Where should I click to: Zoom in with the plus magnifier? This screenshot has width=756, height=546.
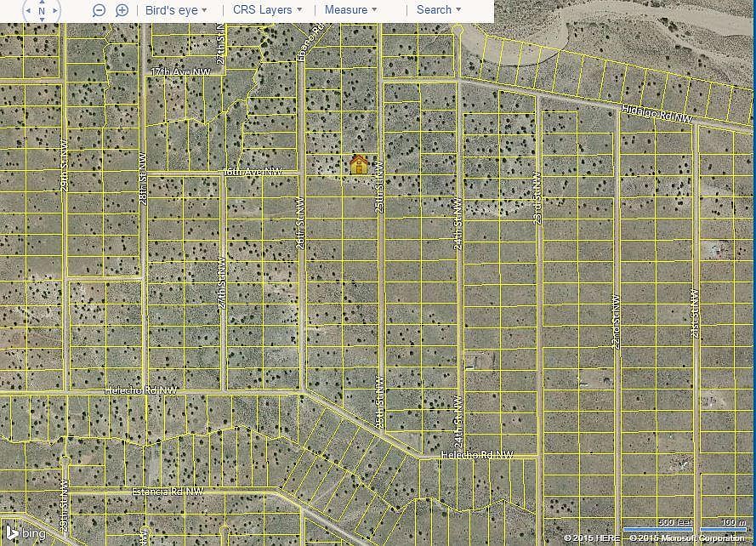pos(122,10)
